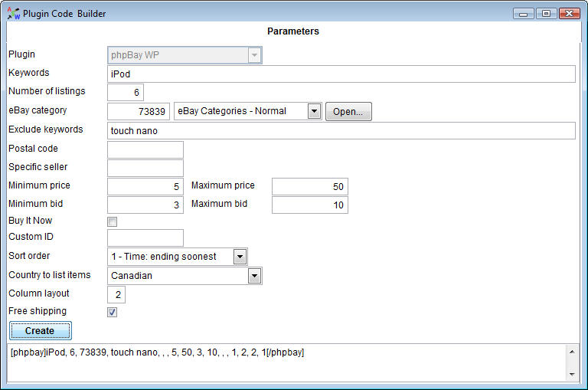Uncheck the Free shipping checkbox
Screen dimensions: 588x390
[x=112, y=312]
